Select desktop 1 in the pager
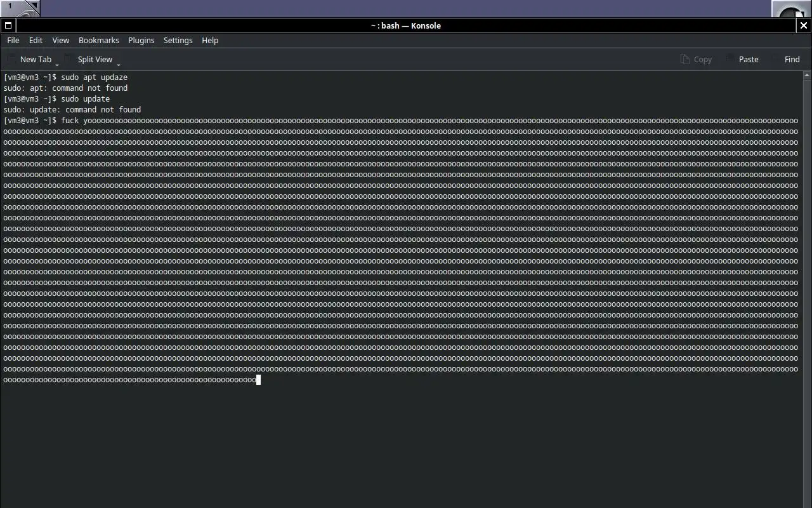Screen dimensions: 812x508 pyautogui.click(x=20, y=8)
